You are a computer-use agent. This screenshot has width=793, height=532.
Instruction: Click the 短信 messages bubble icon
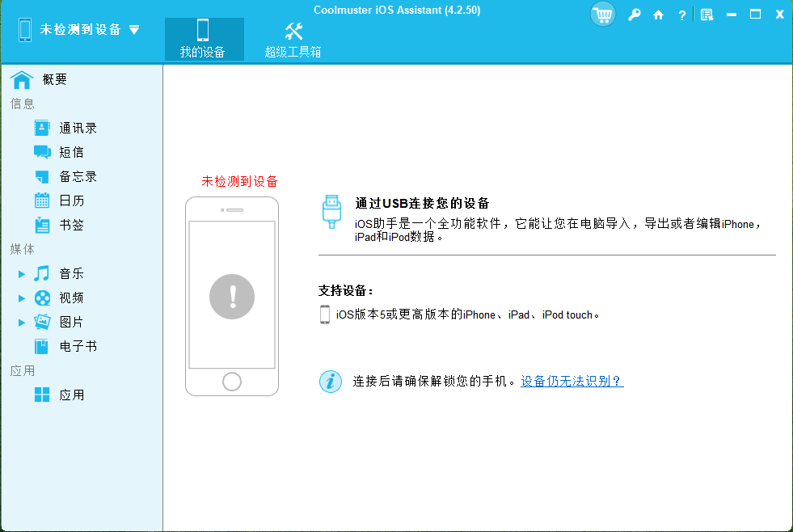point(42,152)
